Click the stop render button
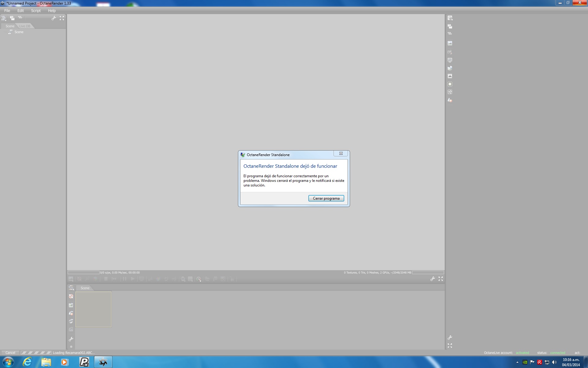Screen dimensions: 588x368 coord(106,279)
